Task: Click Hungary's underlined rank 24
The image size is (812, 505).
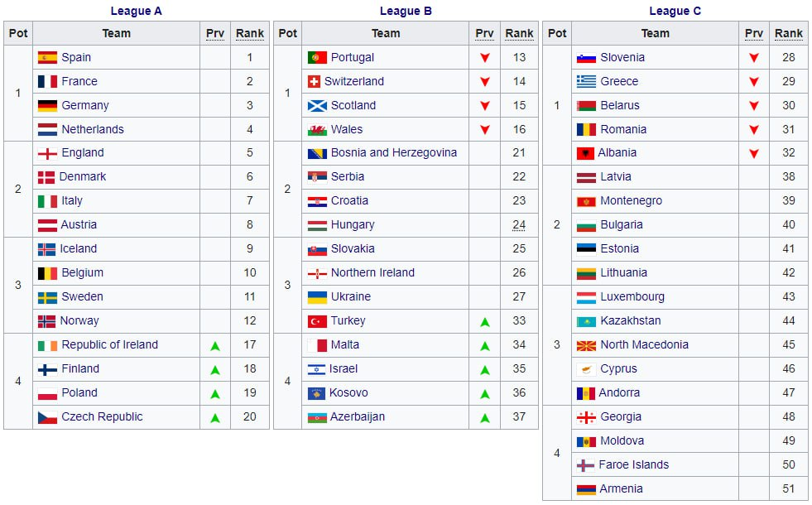Action: (x=519, y=225)
